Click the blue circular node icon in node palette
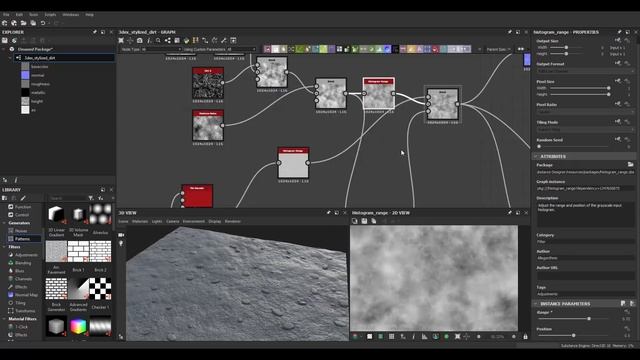This screenshot has height=360, width=640. [x=387, y=49]
